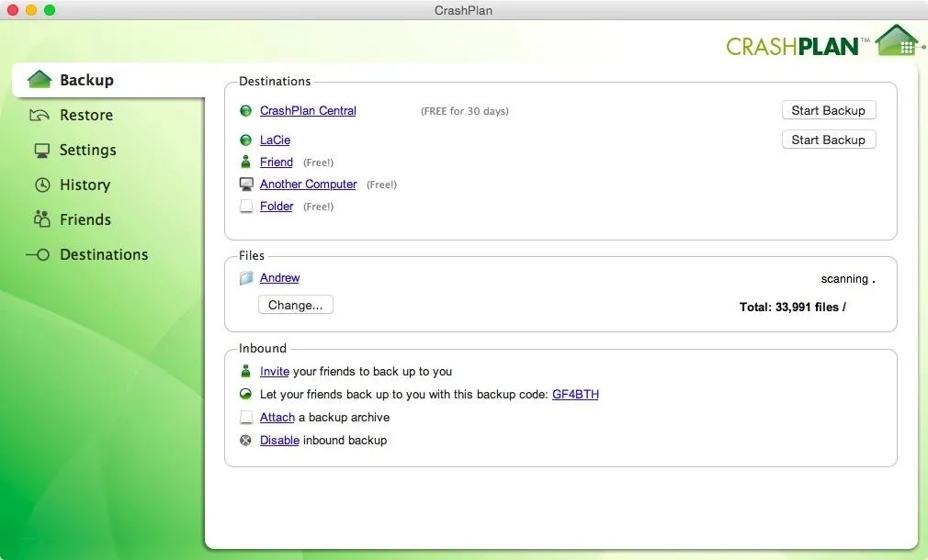The image size is (928, 560).
Task: Click the drive icon beside Attach
Action: tap(246, 418)
